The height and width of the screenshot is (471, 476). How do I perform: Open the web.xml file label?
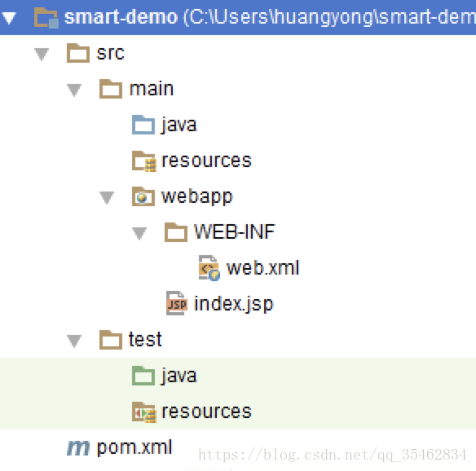tap(263, 267)
